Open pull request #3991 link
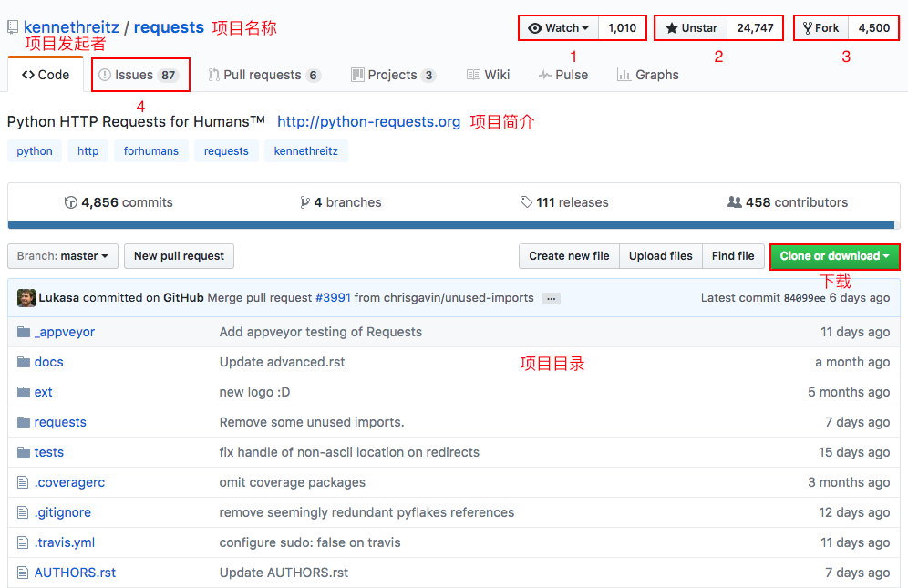This screenshot has width=908, height=588. coord(333,298)
